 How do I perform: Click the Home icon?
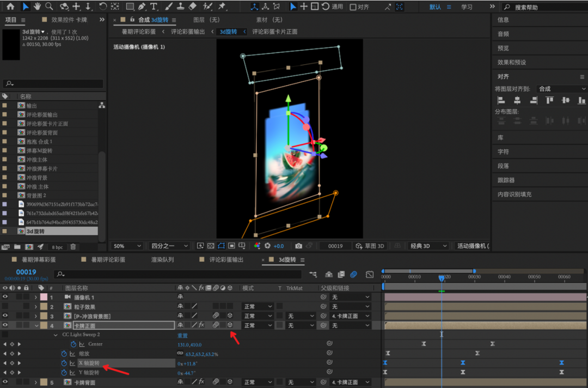[10, 7]
